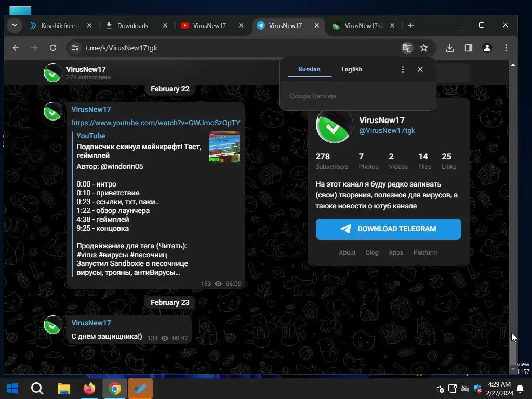Click the scrollbar up arrow

[513, 64]
